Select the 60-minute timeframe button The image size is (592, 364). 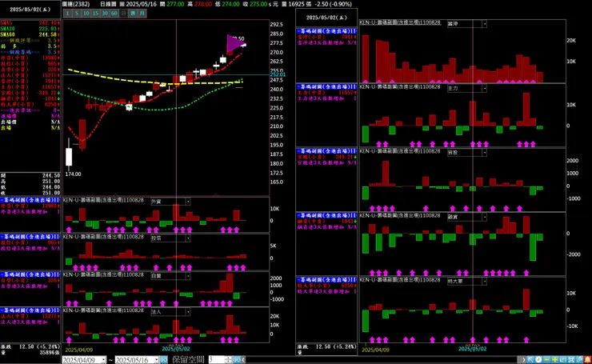coord(114,14)
